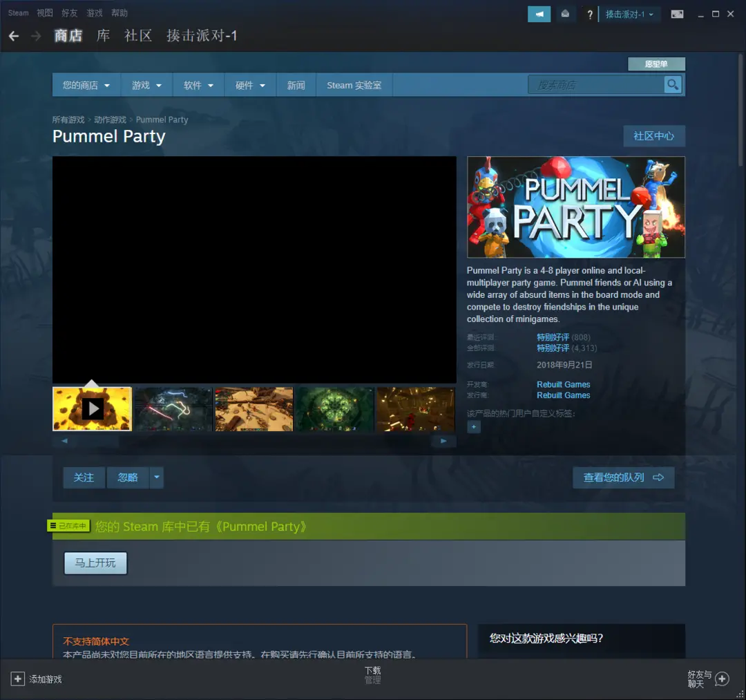Click the Pummel Party header image
Image resolution: width=746 pixels, height=700 pixels.
coord(576,207)
